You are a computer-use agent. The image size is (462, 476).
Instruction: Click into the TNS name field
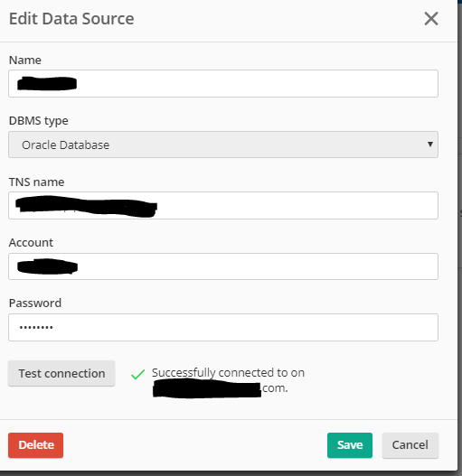point(223,206)
